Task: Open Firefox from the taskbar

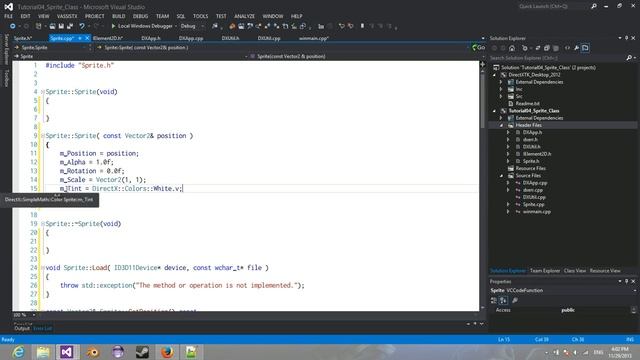Action: (167, 352)
